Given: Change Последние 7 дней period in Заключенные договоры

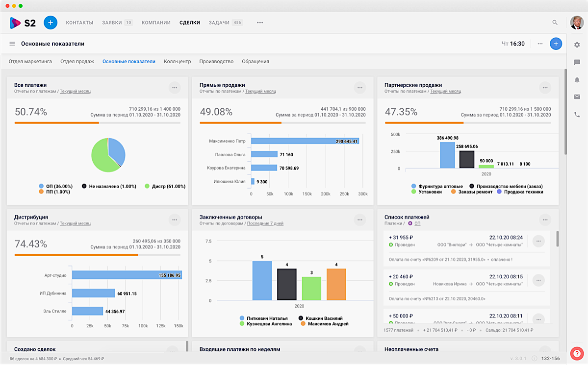Looking at the screenshot, I should coord(265,223).
